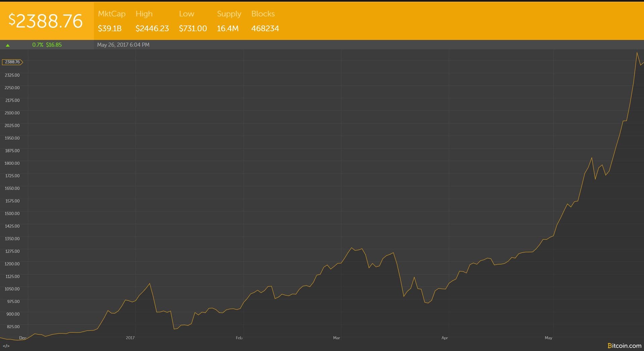
Task: Click the Dec x-axis label
Action: click(x=23, y=338)
